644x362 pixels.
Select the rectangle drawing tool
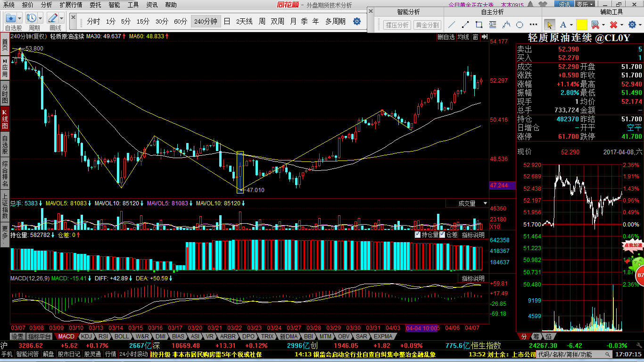coord(479,25)
